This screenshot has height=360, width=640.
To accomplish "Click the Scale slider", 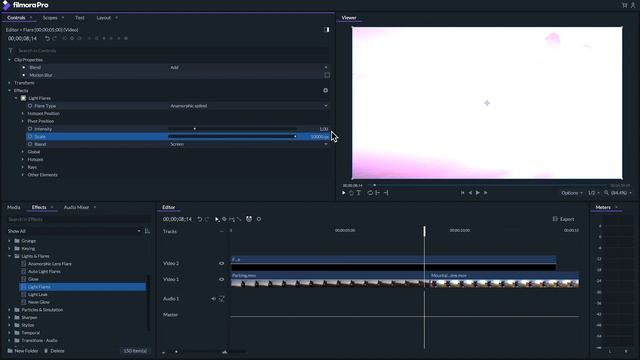I will pyautogui.click(x=232, y=137).
